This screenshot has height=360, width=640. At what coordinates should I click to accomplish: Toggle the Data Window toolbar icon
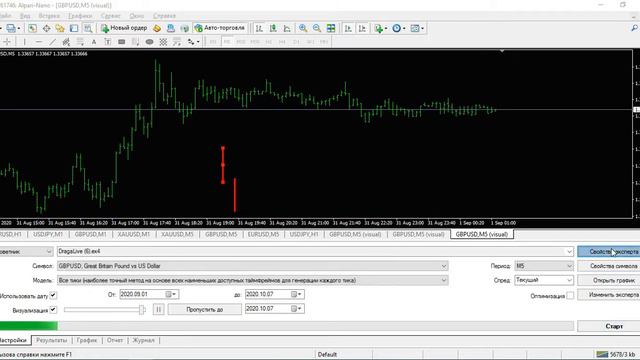(x=46, y=28)
